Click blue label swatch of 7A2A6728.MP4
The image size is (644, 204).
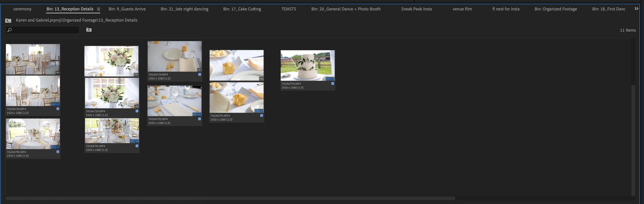[137, 111]
